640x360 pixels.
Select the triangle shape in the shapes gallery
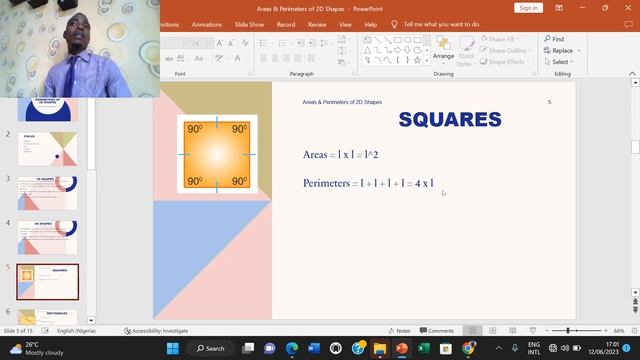point(367,50)
